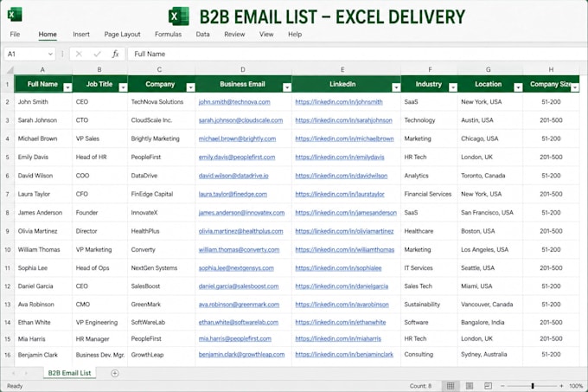The image size is (588, 392).
Task: Select row 16 header
Action: point(7,355)
